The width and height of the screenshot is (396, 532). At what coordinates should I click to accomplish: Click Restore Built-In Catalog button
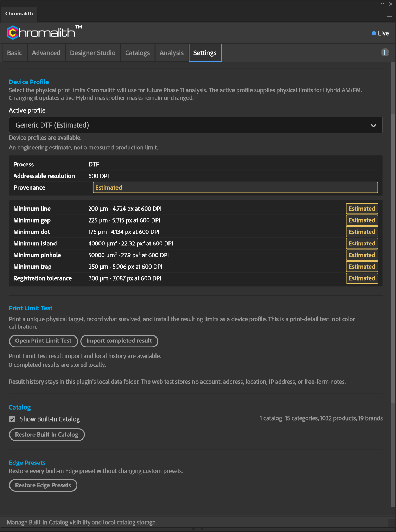pyautogui.click(x=47, y=435)
